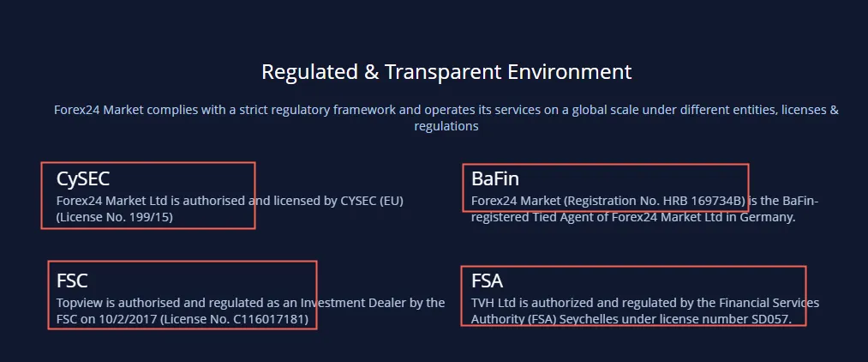Click the License No. 199/15 text
Image resolution: width=868 pixels, height=362 pixels.
point(115,217)
